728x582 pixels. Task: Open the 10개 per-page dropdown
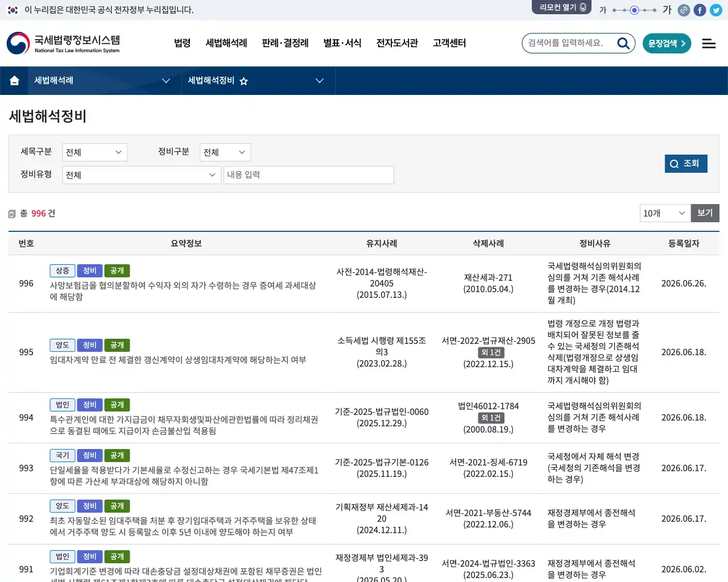[x=665, y=213]
